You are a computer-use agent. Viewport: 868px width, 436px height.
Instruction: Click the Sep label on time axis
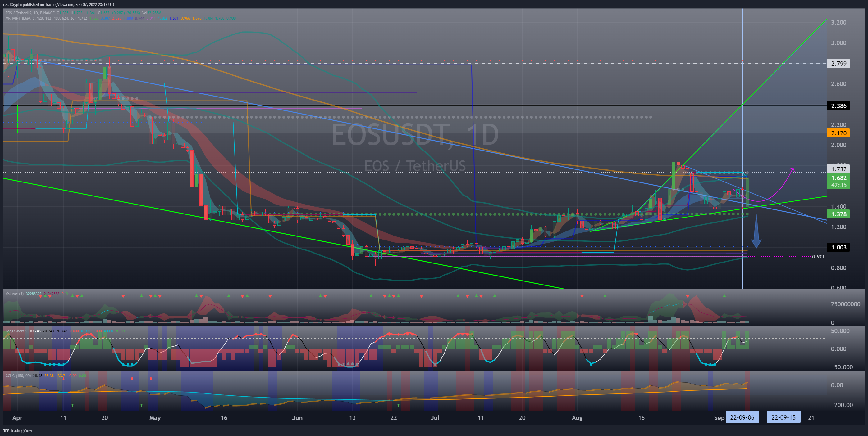(719, 418)
